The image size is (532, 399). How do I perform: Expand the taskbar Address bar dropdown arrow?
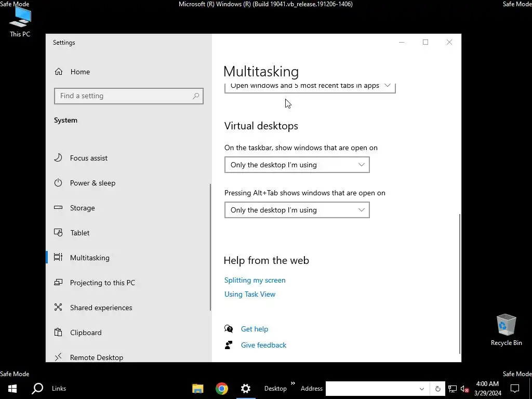(x=422, y=389)
